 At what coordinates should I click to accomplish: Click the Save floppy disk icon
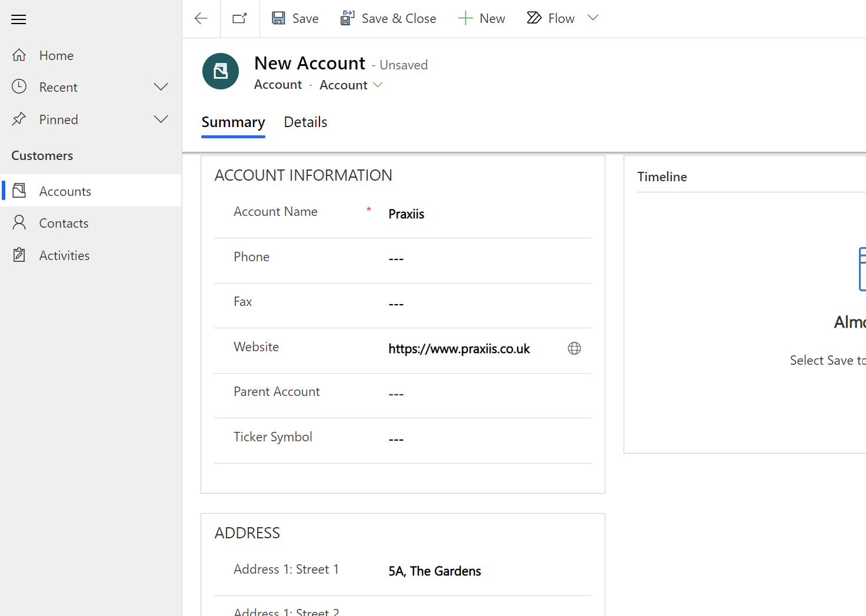[278, 18]
